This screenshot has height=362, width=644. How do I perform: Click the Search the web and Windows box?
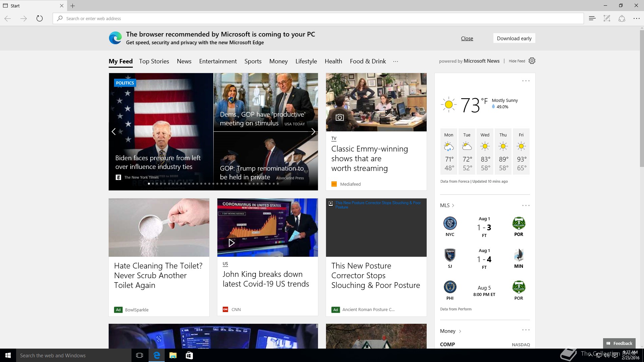[x=74, y=355]
